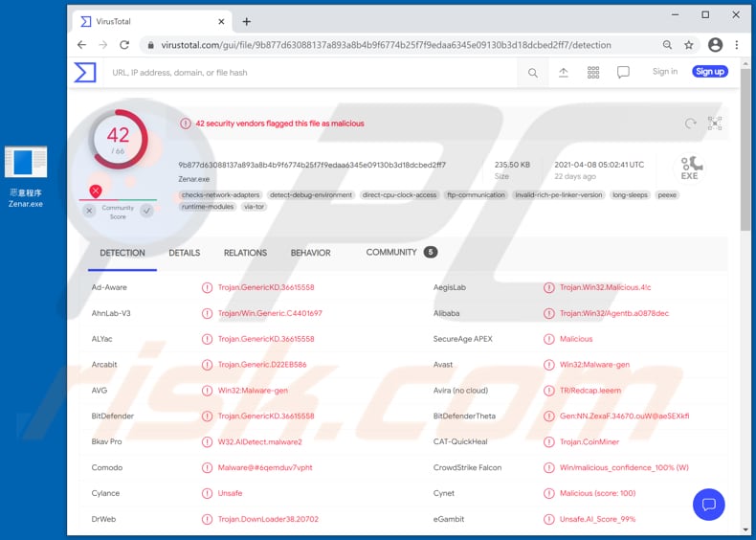Click the Malware@#6qemduv7vpht Comodo result

tap(265, 467)
